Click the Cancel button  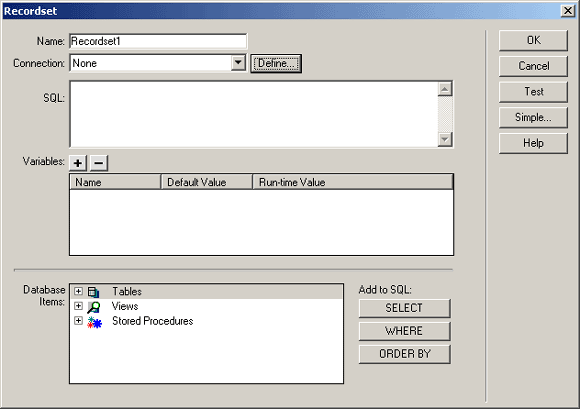(x=533, y=66)
